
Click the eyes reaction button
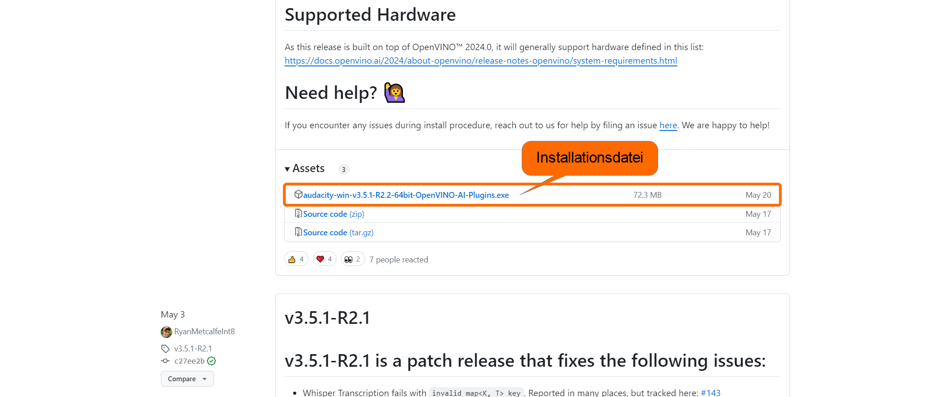pyautogui.click(x=353, y=259)
